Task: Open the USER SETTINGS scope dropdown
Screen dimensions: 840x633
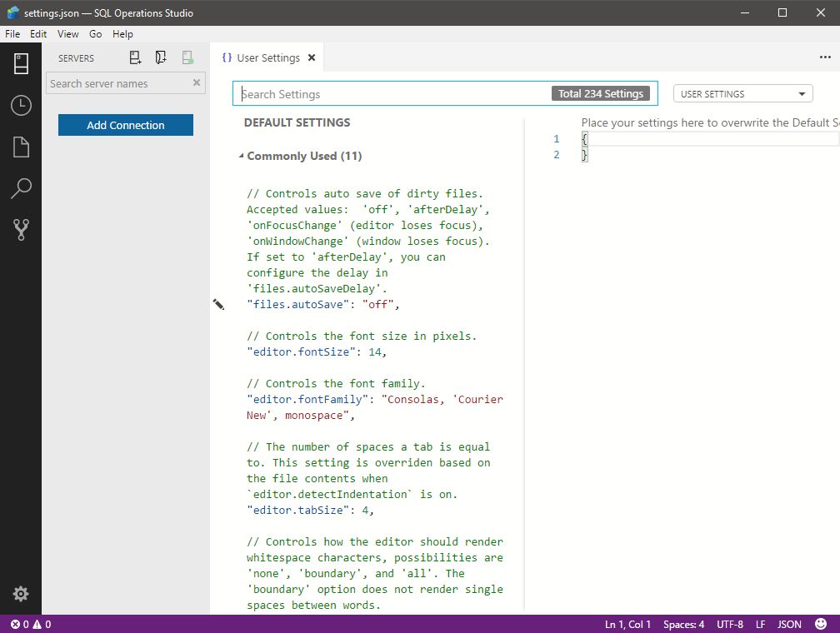Action: (x=742, y=94)
